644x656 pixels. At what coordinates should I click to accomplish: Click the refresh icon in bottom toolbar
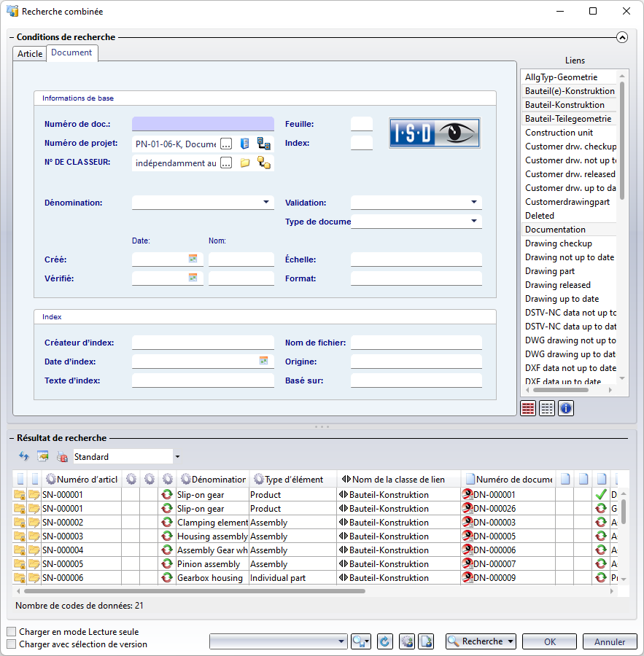point(384,641)
